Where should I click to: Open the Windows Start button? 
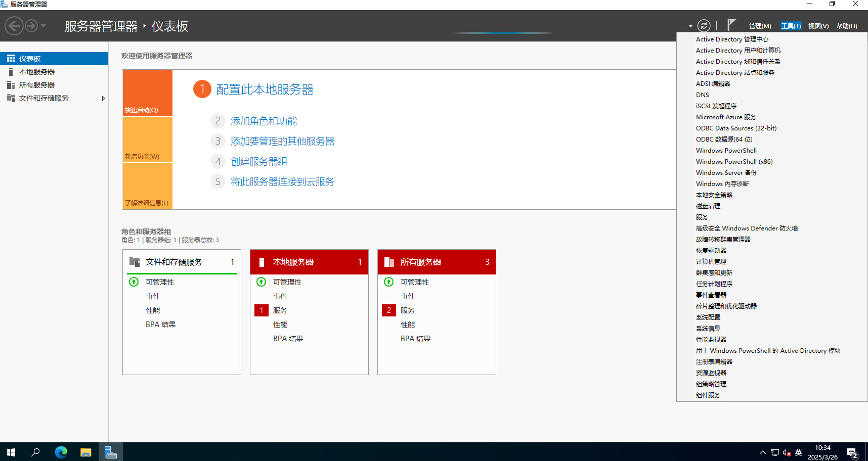click(11, 452)
